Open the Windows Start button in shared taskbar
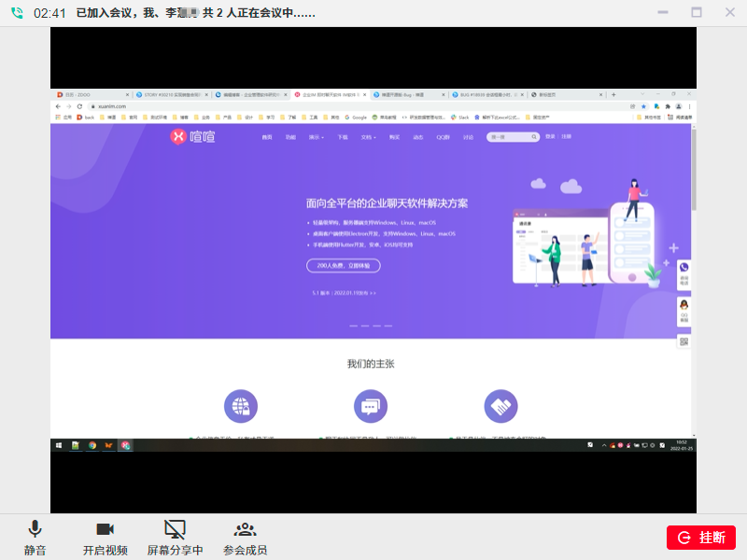Screen dimensions: 747x560 coord(59,445)
